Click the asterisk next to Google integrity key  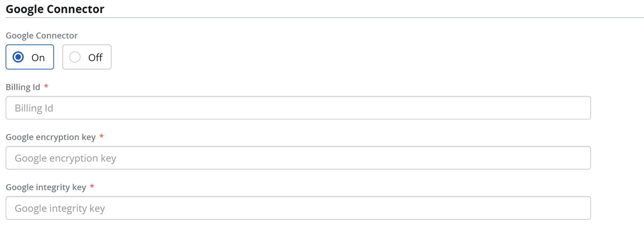(92, 186)
